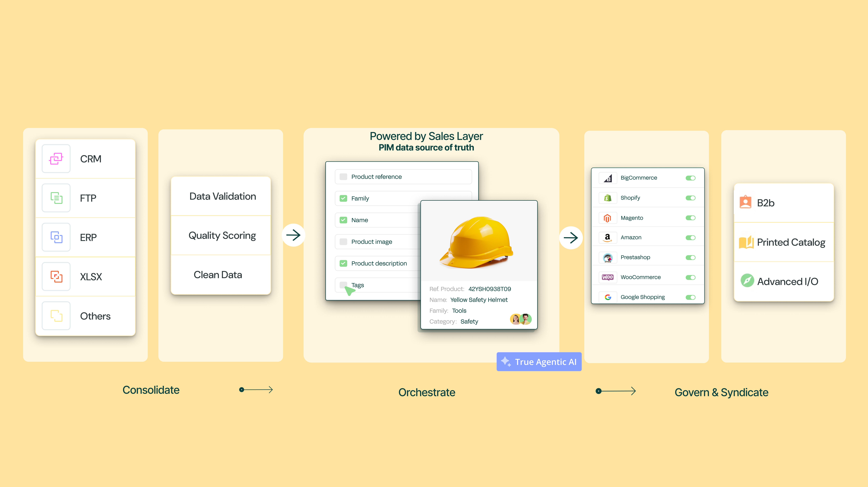Click the CRM label text
The image size is (868, 487).
coord(91,159)
